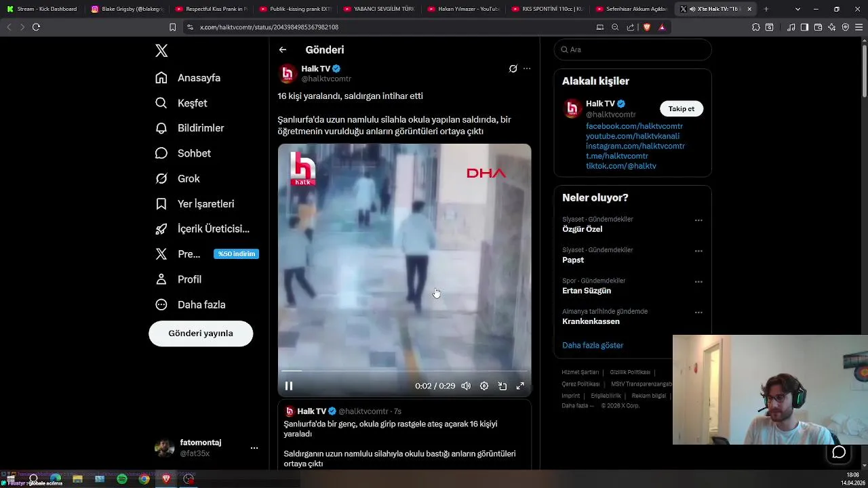Image resolution: width=868 pixels, height=488 pixels.
Task: Open youtube.com/halktvkanali link
Action: [633, 136]
